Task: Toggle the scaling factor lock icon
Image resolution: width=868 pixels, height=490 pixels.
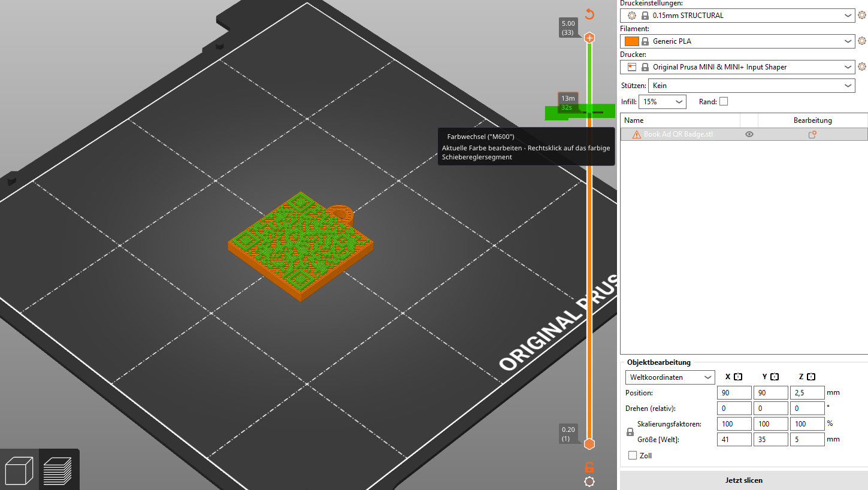Action: click(630, 432)
